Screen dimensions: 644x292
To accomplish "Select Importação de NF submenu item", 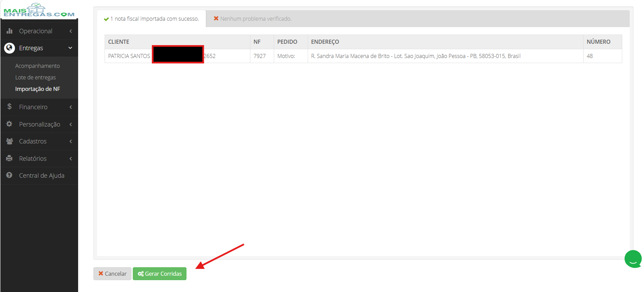I will point(38,89).
